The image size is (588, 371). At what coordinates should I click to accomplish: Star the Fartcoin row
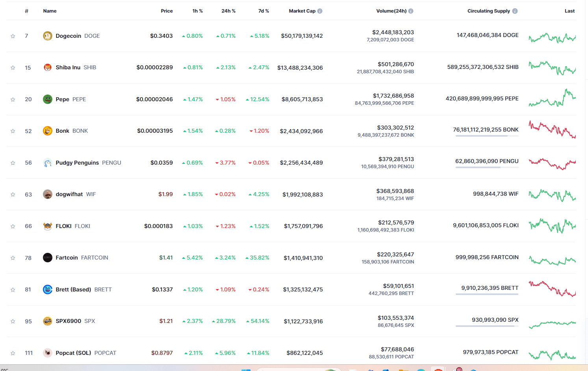[x=13, y=258]
